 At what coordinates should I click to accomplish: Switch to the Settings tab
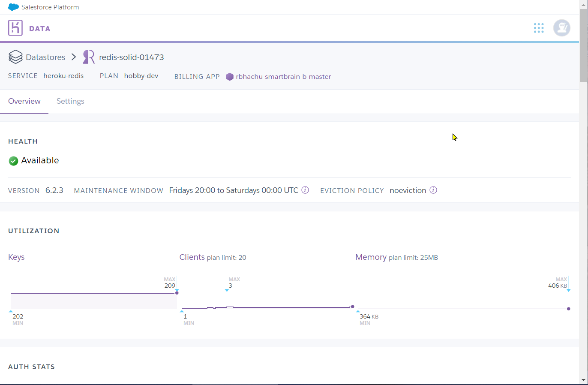pos(70,101)
